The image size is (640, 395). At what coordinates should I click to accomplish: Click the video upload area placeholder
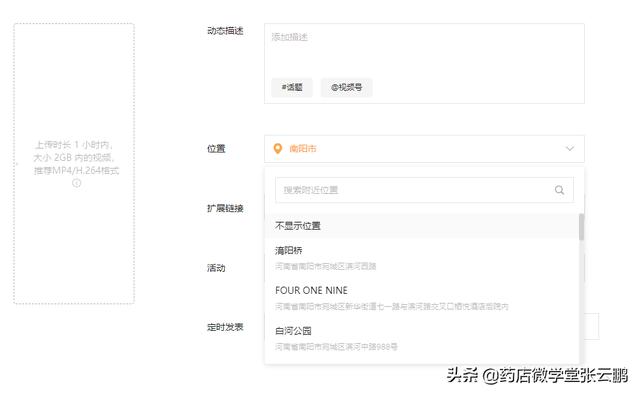point(74,163)
